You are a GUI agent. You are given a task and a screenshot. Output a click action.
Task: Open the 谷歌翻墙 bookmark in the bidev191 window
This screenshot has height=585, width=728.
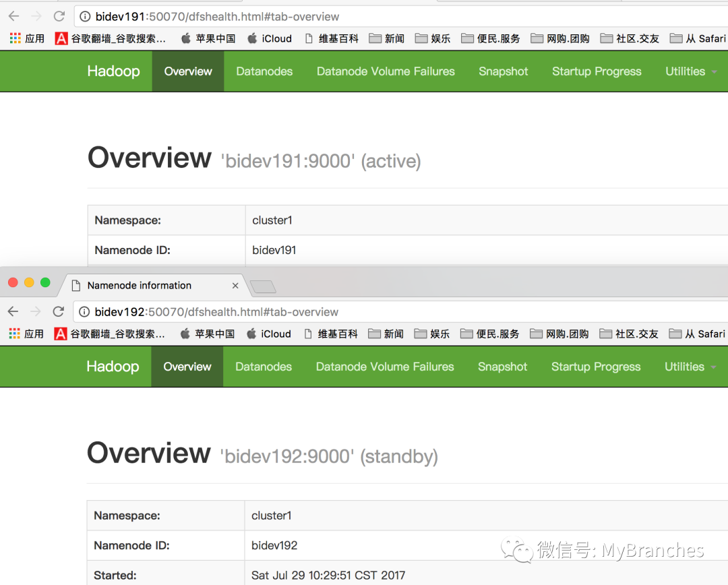click(110, 38)
